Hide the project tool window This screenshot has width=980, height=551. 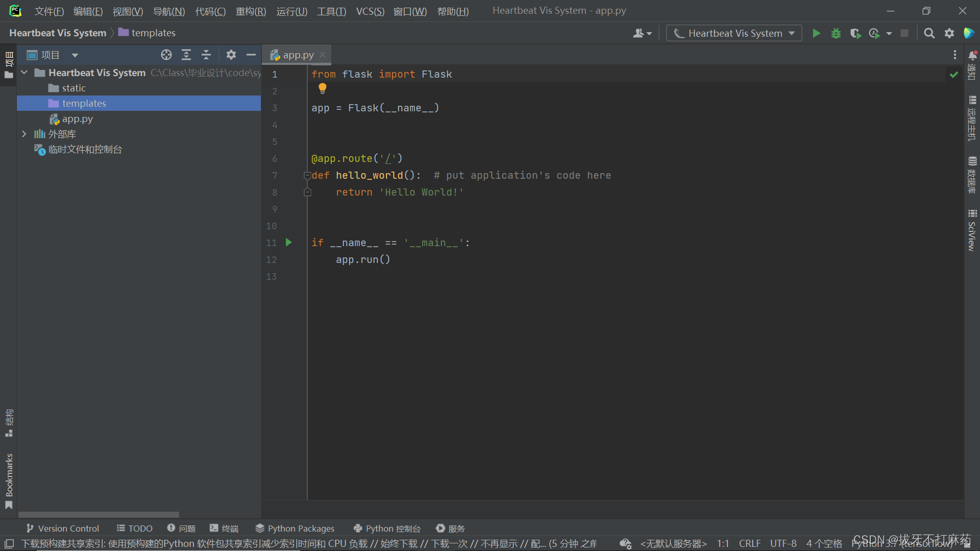[x=251, y=55]
